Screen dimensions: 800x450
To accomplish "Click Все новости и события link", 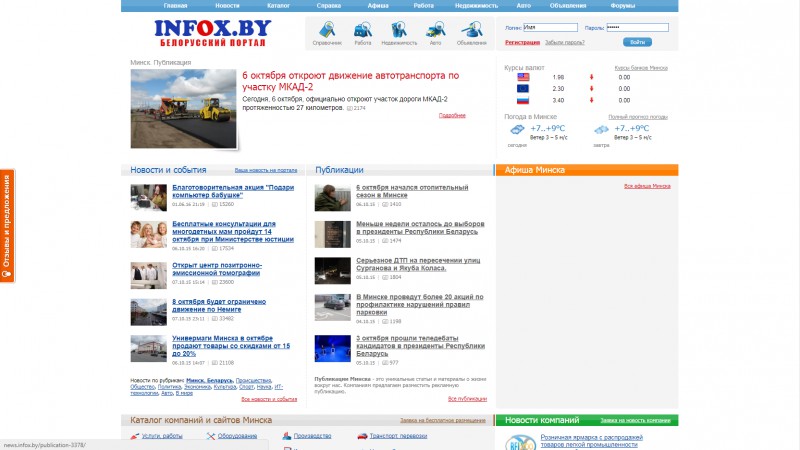I will 269,399.
